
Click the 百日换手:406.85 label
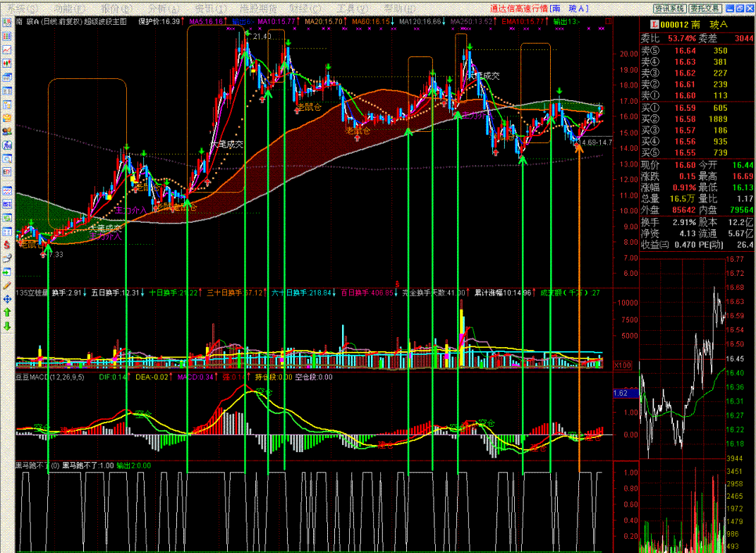[x=367, y=293]
